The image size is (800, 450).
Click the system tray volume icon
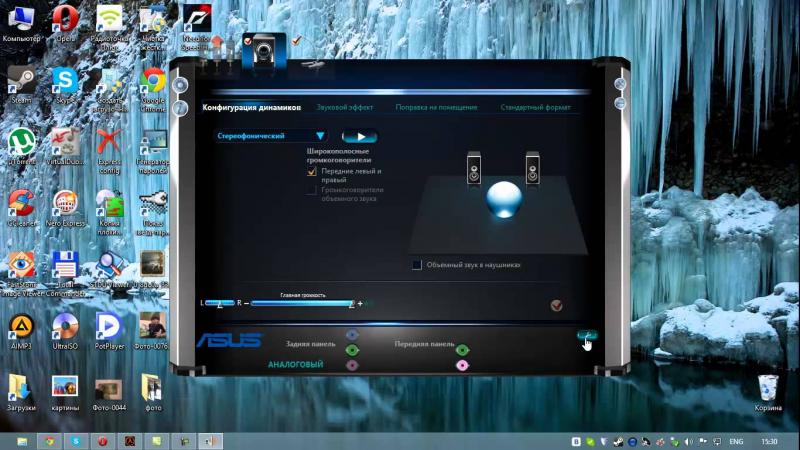click(x=688, y=441)
